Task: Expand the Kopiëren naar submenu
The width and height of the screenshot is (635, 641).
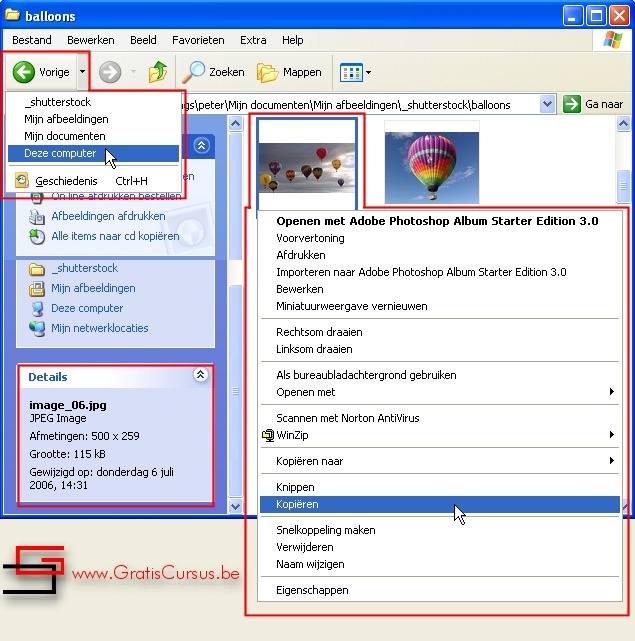Action: tap(440, 461)
